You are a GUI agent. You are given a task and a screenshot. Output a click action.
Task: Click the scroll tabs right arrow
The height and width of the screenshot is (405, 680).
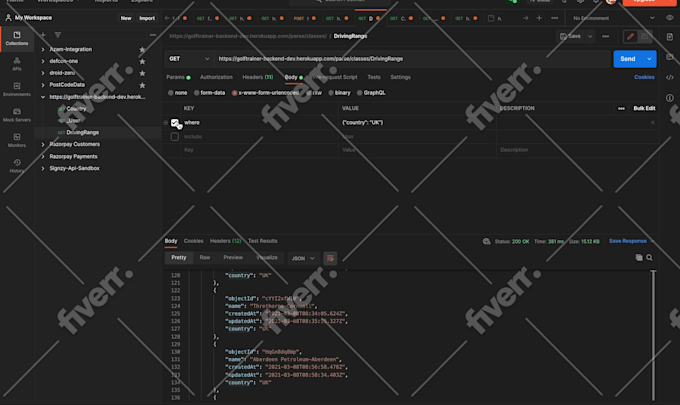point(525,18)
